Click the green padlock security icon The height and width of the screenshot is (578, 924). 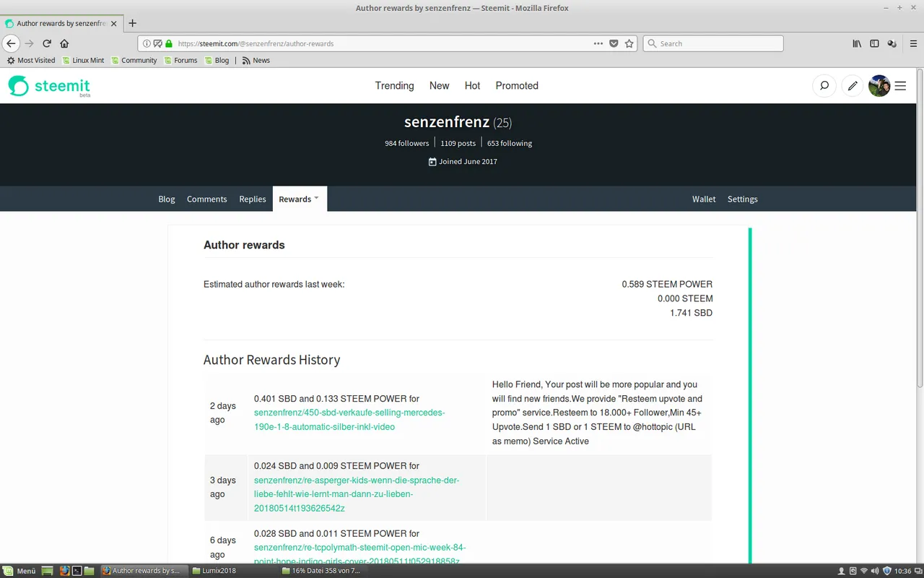coord(169,43)
